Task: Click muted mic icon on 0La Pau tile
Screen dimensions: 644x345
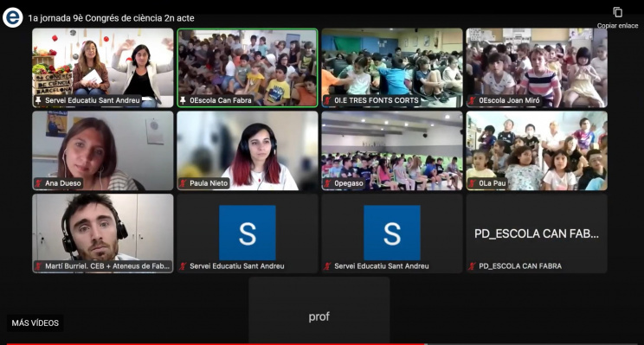Action: [472, 183]
